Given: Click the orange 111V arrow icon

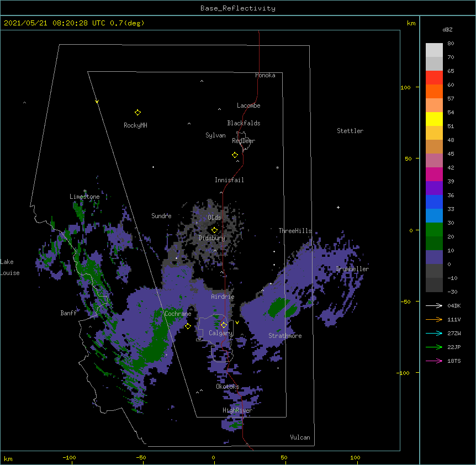Looking at the screenshot, I should 434,319.
